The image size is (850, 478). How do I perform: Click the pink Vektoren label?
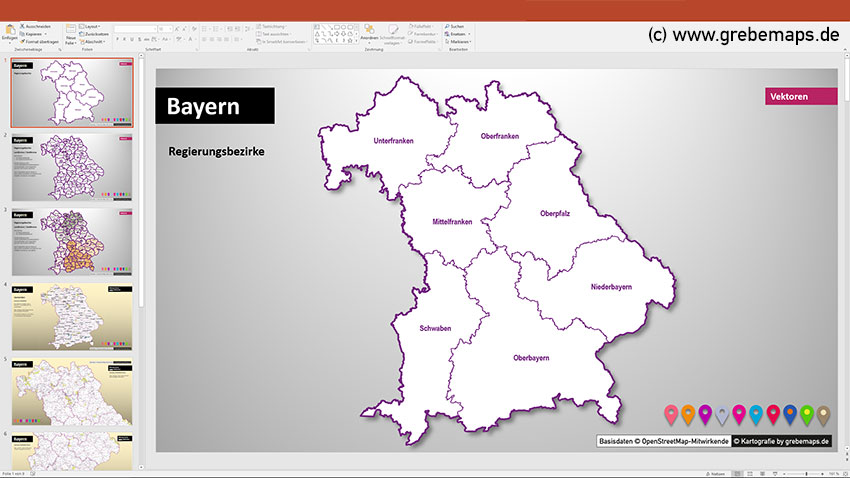coord(800,97)
